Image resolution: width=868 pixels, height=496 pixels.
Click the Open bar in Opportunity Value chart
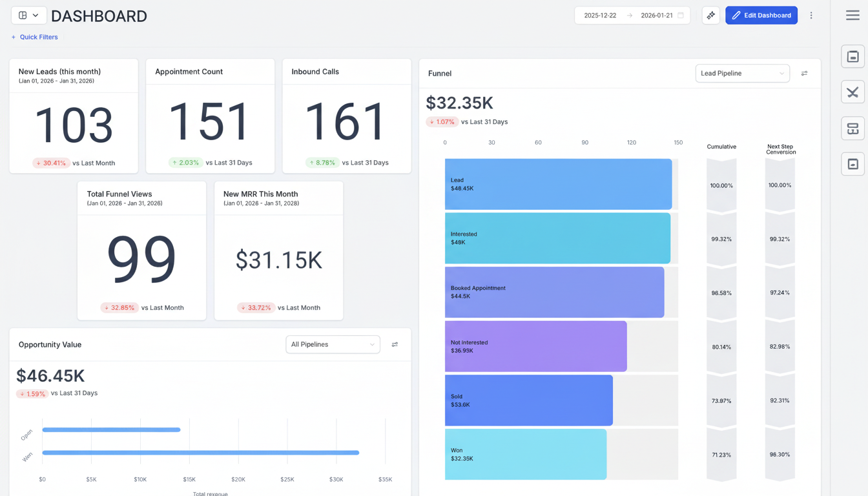tap(111, 429)
